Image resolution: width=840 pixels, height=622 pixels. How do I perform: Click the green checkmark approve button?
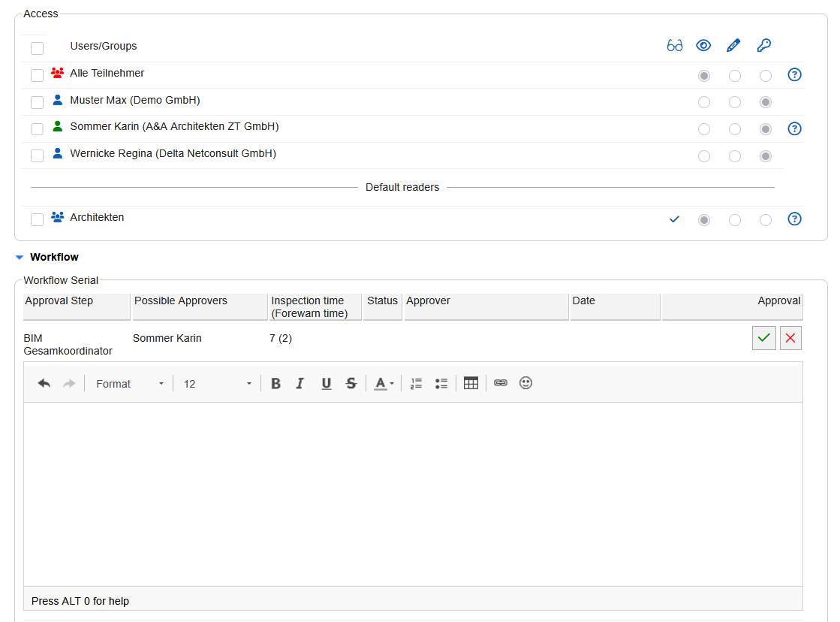(763, 339)
